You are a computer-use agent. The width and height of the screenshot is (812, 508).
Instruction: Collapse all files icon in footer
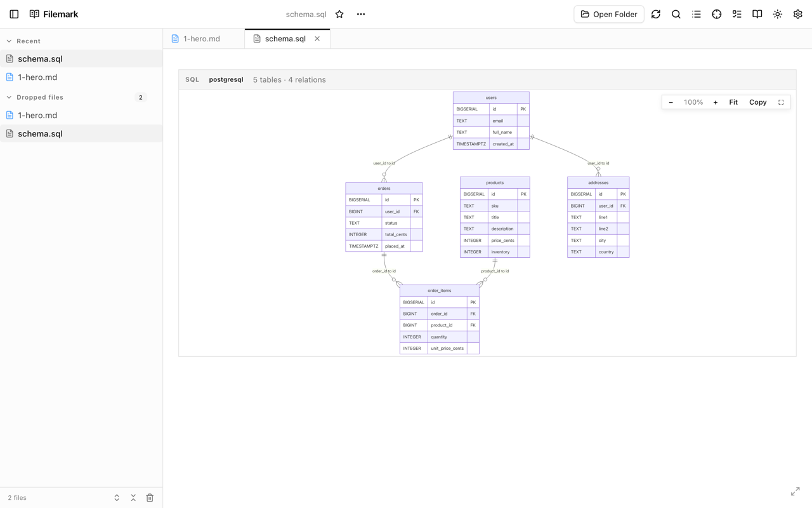click(133, 498)
